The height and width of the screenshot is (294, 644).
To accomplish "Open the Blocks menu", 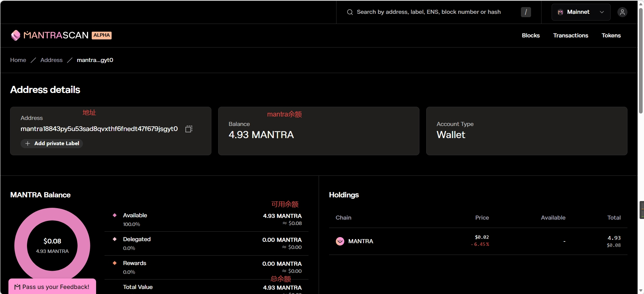I will [531, 35].
